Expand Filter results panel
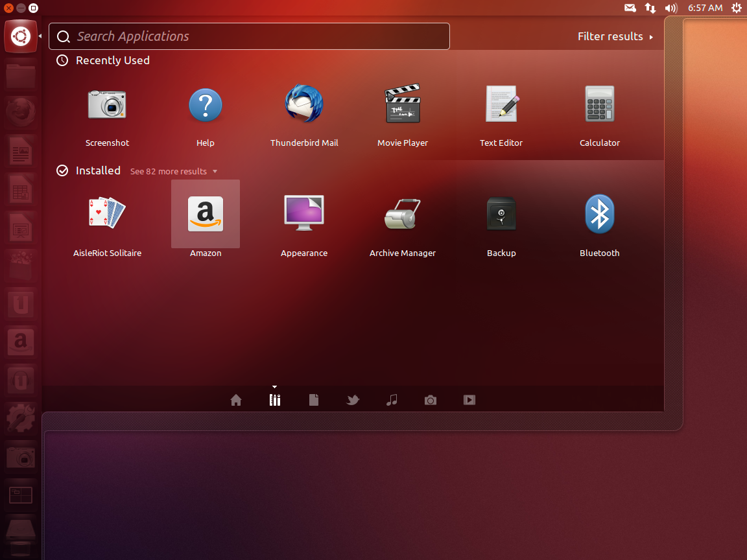Screen dimensions: 747x560 (x=615, y=37)
